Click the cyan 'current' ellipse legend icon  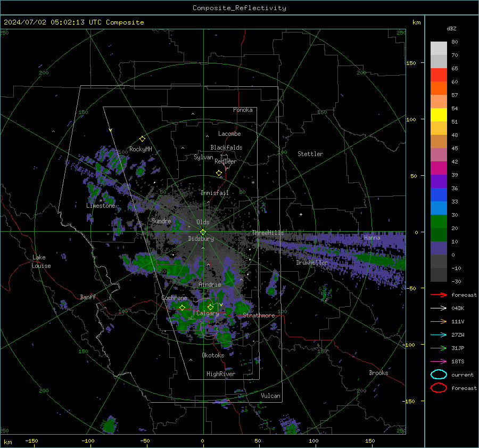439,374
